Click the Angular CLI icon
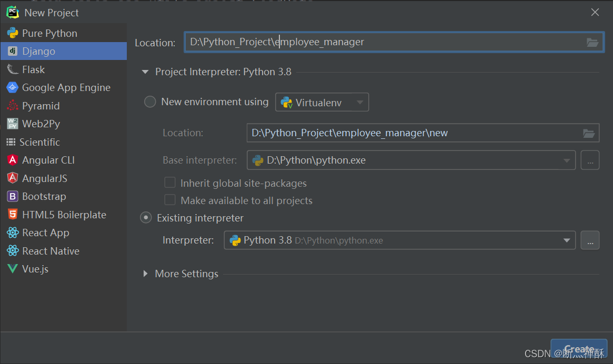Image resolution: width=613 pixels, height=364 pixels. coord(13,160)
